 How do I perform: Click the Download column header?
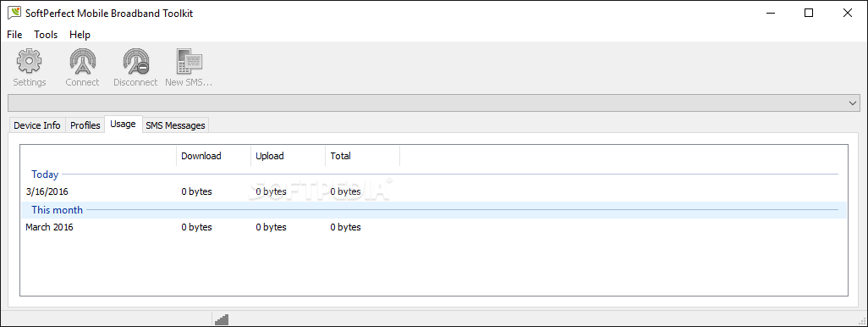pos(214,156)
